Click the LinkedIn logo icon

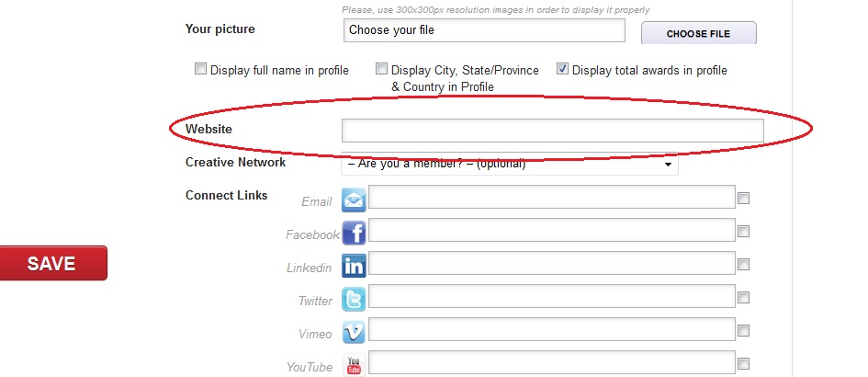click(354, 266)
